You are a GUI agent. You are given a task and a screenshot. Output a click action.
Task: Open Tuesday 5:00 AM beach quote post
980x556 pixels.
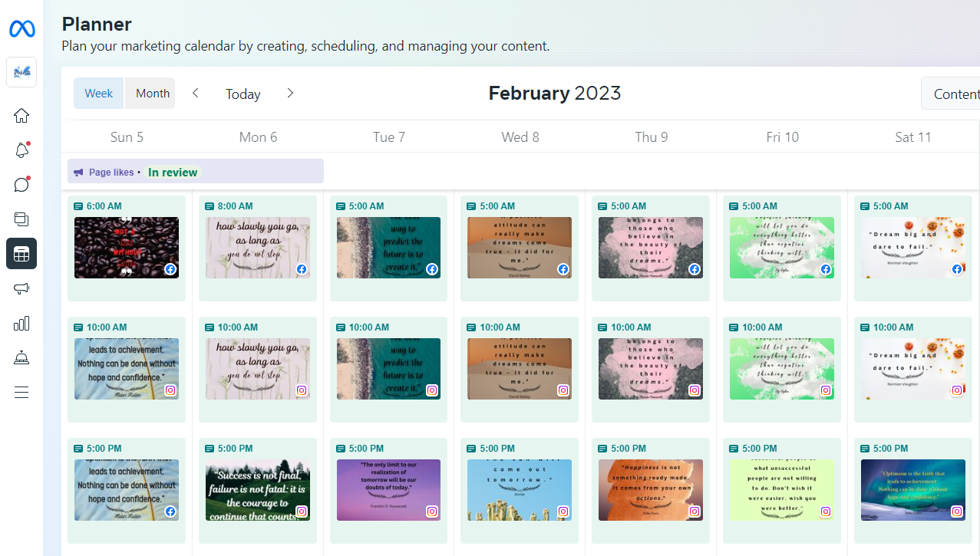[x=389, y=248]
